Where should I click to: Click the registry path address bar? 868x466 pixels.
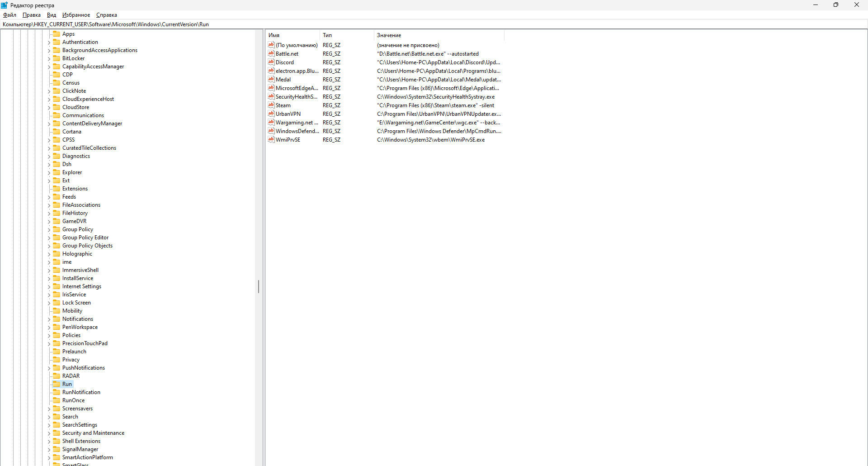click(434, 24)
